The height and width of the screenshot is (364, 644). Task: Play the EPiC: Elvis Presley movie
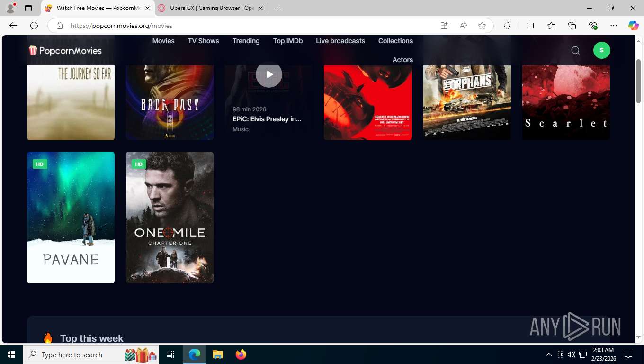(x=269, y=74)
